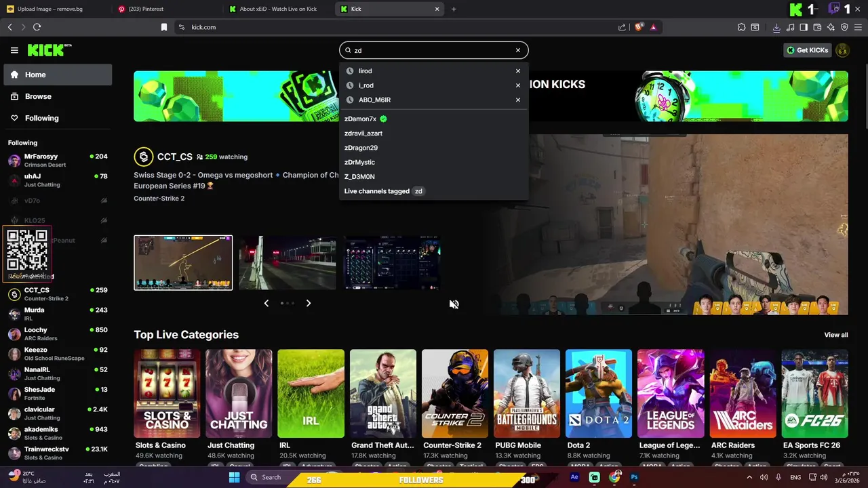Open the ARC Raiders category card
Viewport: 868px width, 488px height.
tap(743, 394)
